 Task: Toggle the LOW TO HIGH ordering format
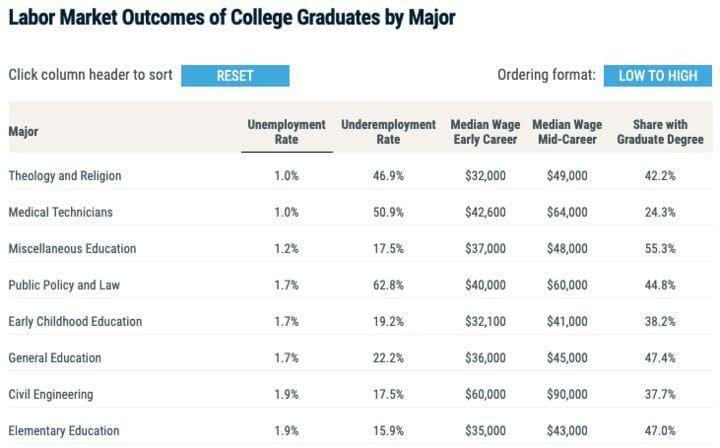click(658, 76)
